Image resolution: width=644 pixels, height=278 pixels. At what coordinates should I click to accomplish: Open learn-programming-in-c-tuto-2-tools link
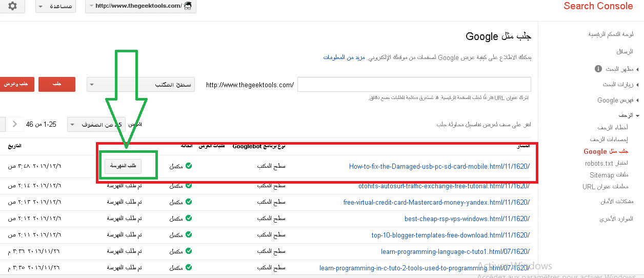(425, 268)
